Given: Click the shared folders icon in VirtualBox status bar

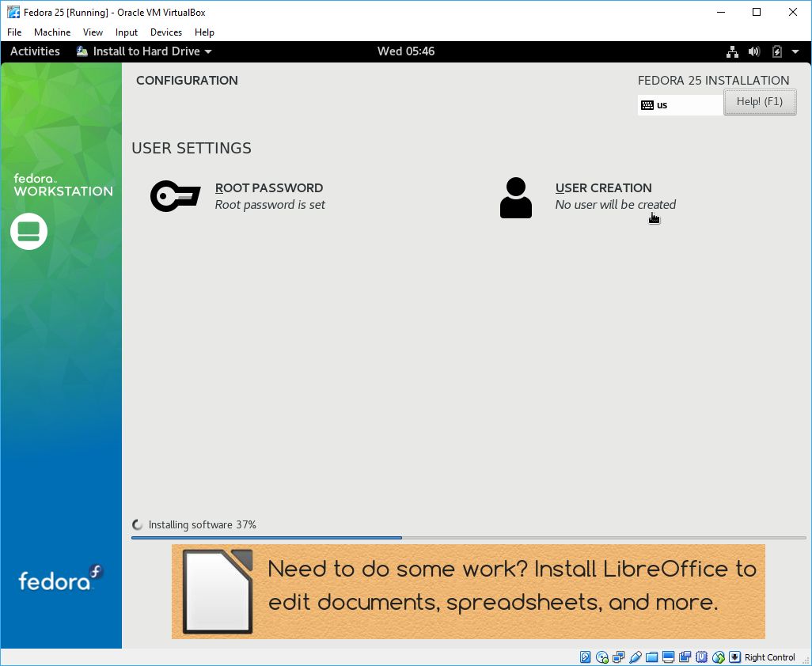Looking at the screenshot, I should tap(651, 657).
